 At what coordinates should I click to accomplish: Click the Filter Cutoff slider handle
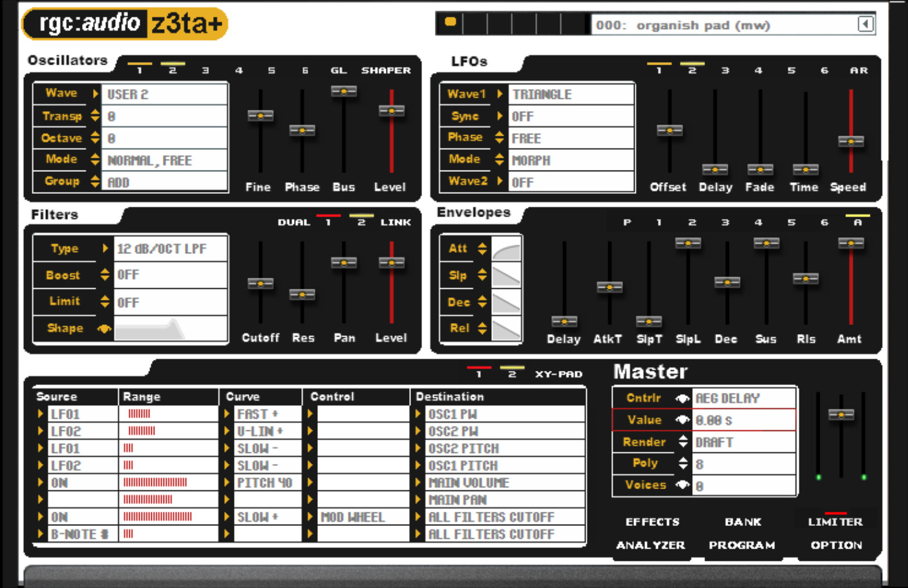260,284
